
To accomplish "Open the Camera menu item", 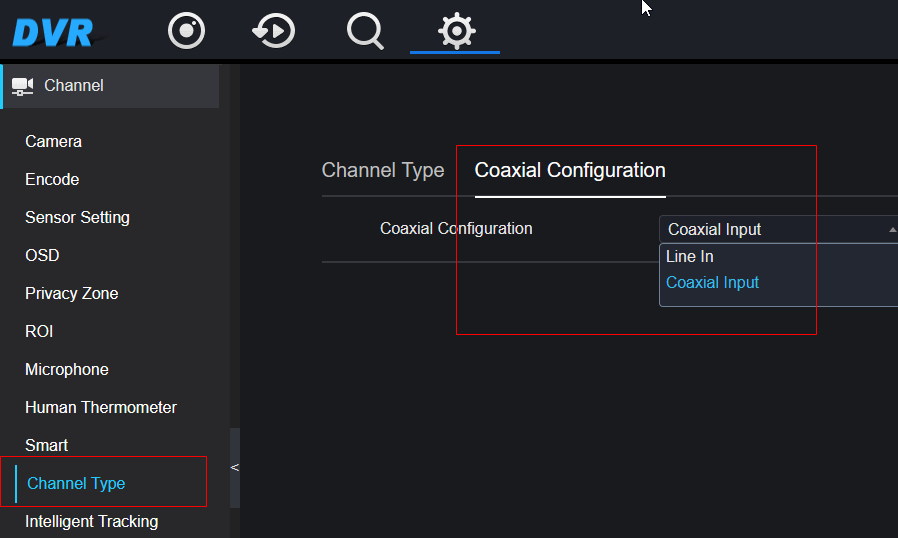I will [53, 142].
